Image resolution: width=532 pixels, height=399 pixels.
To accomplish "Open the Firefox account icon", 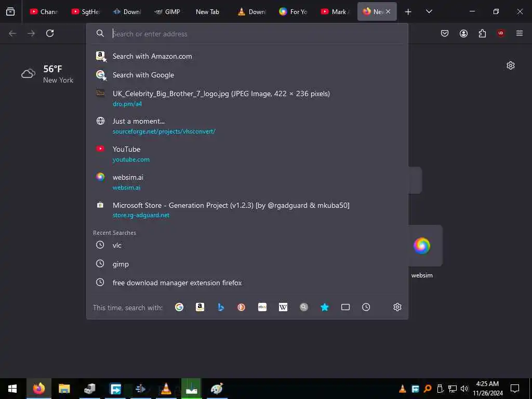I will coord(463,33).
